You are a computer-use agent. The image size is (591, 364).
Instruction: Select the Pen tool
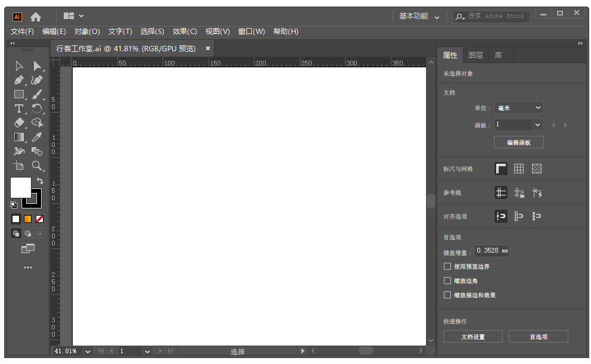[19, 80]
